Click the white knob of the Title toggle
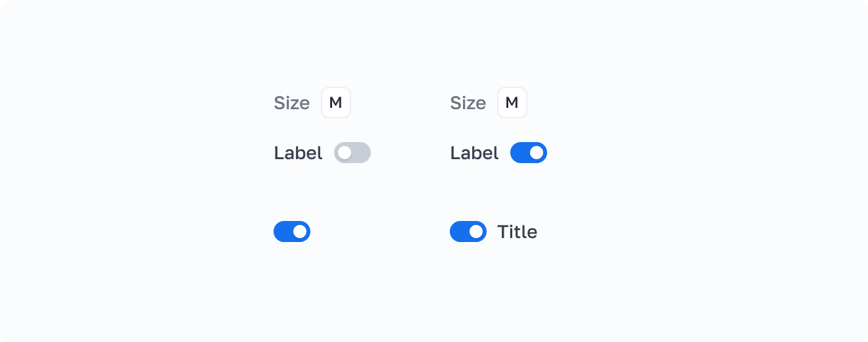 click(476, 232)
